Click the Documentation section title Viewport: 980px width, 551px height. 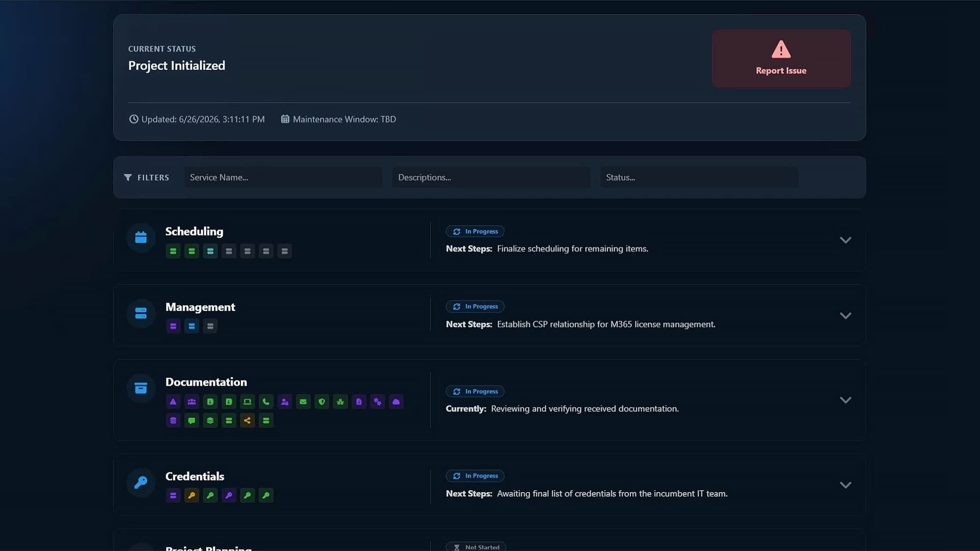206,382
